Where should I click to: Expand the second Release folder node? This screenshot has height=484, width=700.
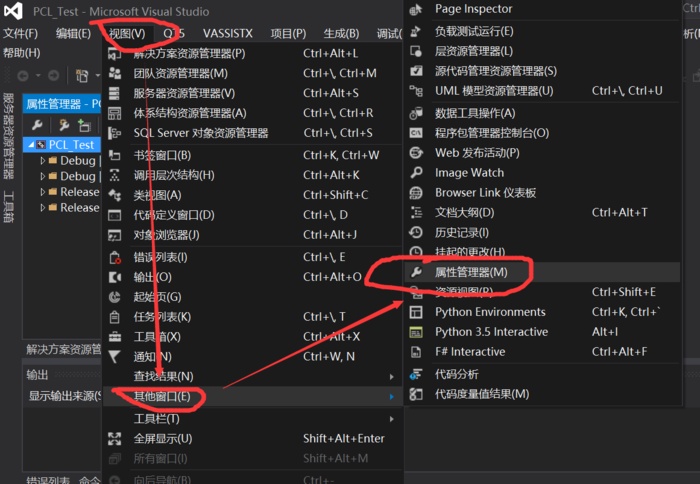pos(43,208)
